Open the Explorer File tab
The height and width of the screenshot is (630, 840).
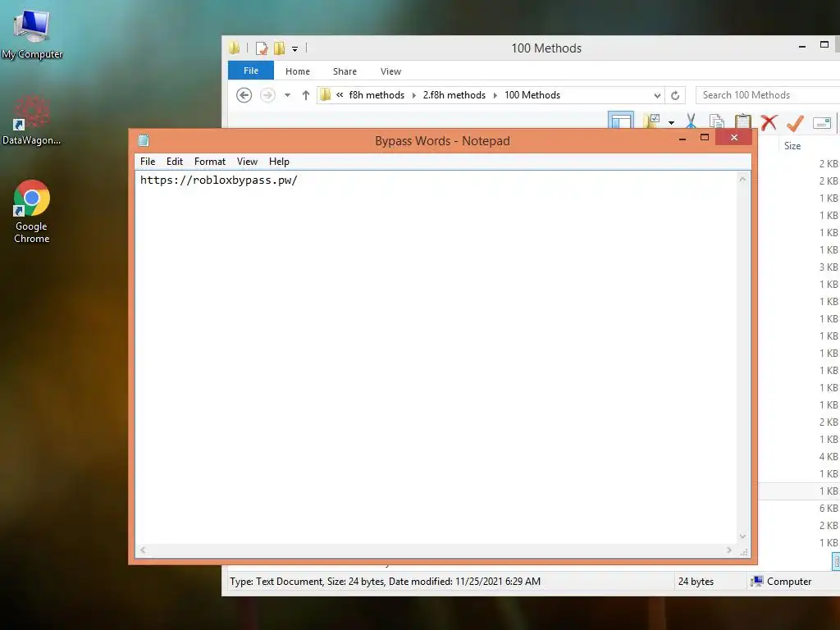pos(251,71)
